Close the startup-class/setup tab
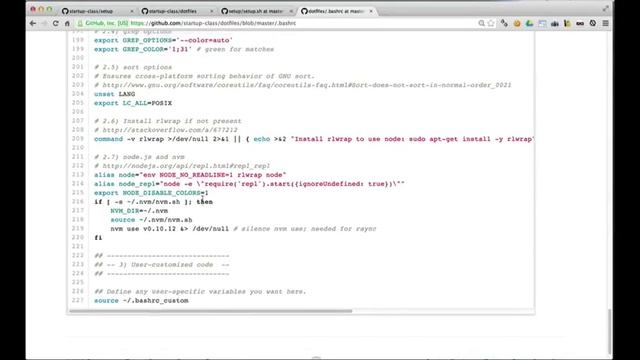 pos(132,11)
